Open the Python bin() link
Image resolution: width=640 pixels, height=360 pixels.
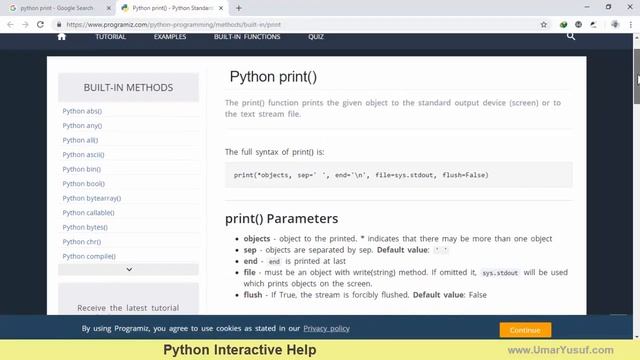click(82, 169)
